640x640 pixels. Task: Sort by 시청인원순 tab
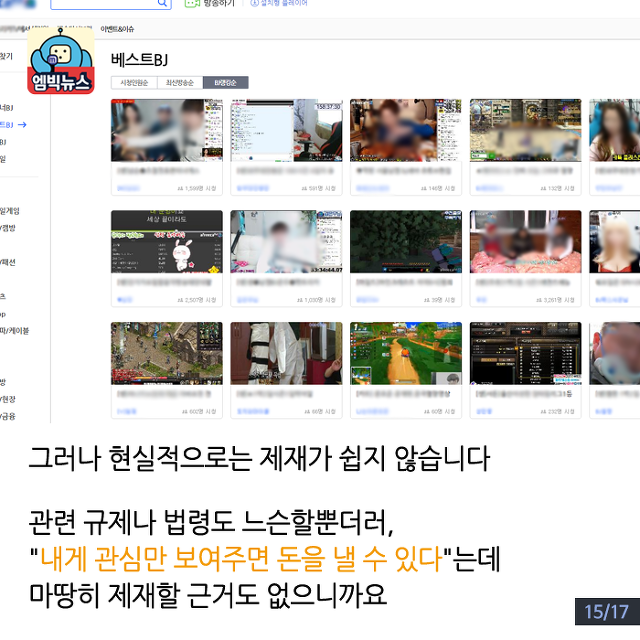134,83
